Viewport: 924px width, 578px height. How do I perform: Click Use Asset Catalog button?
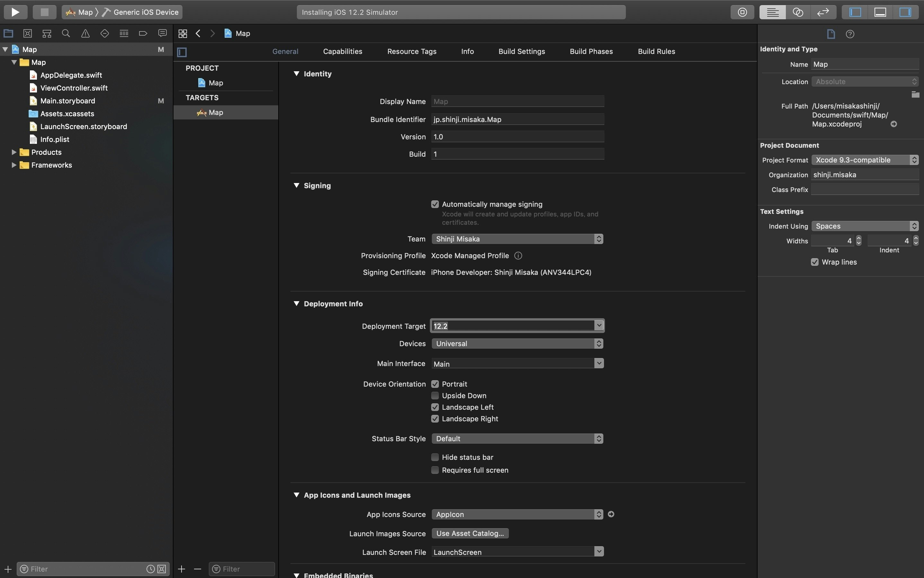pos(470,533)
